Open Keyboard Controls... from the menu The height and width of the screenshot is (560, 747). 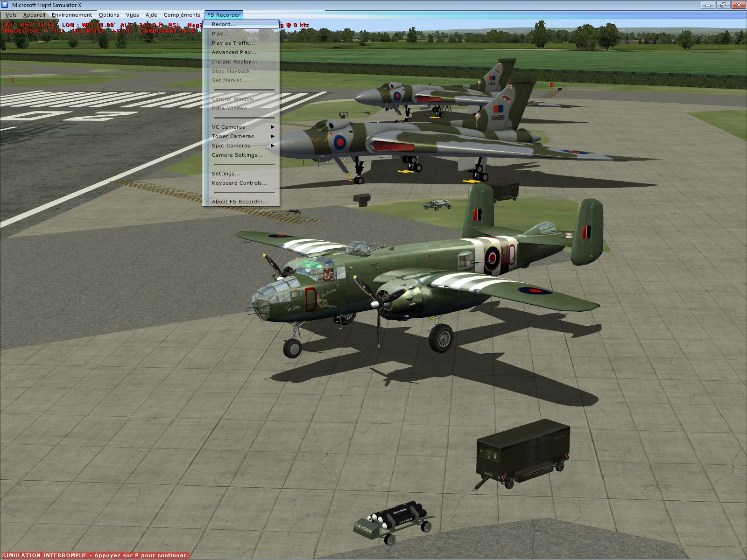[240, 183]
